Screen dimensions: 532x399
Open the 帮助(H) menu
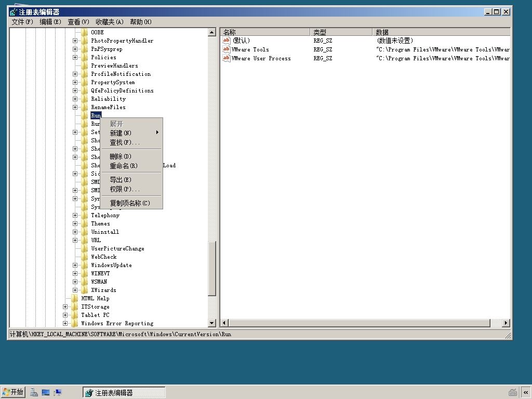click(140, 22)
